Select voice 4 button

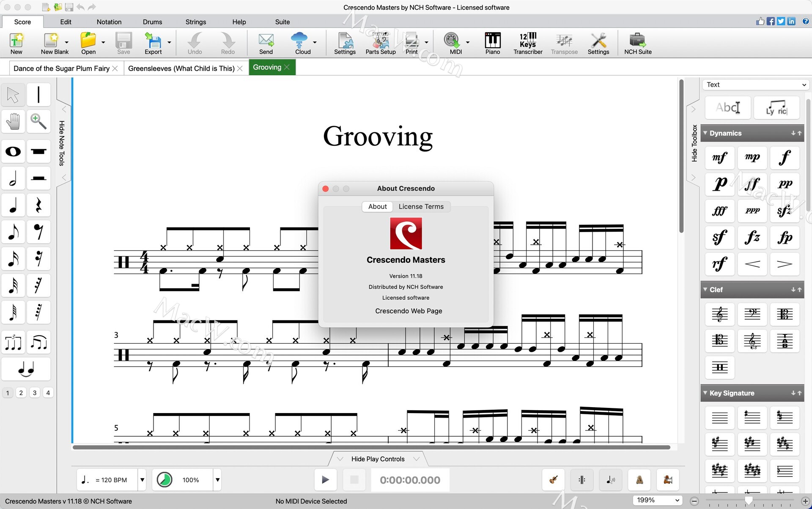pos(48,393)
